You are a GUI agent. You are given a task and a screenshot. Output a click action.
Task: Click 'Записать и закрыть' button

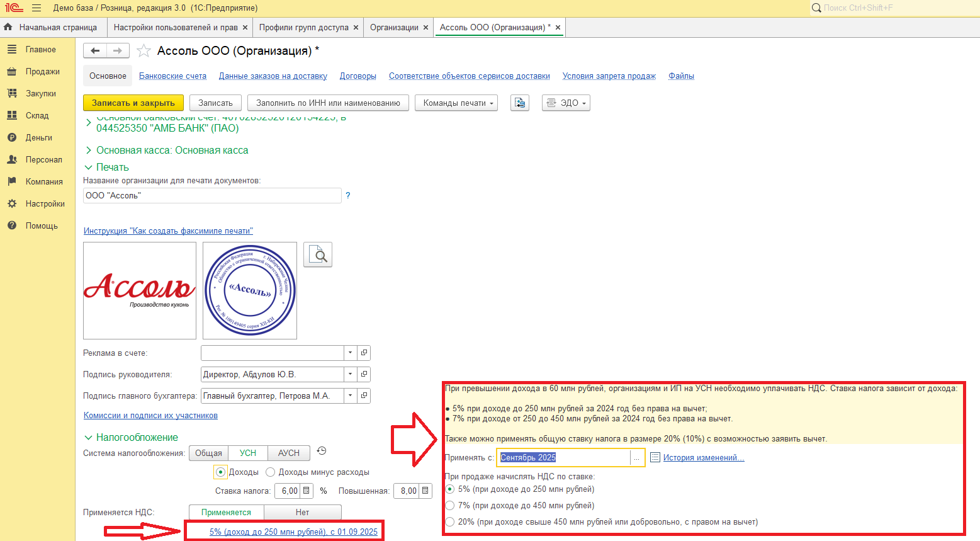pyautogui.click(x=133, y=103)
